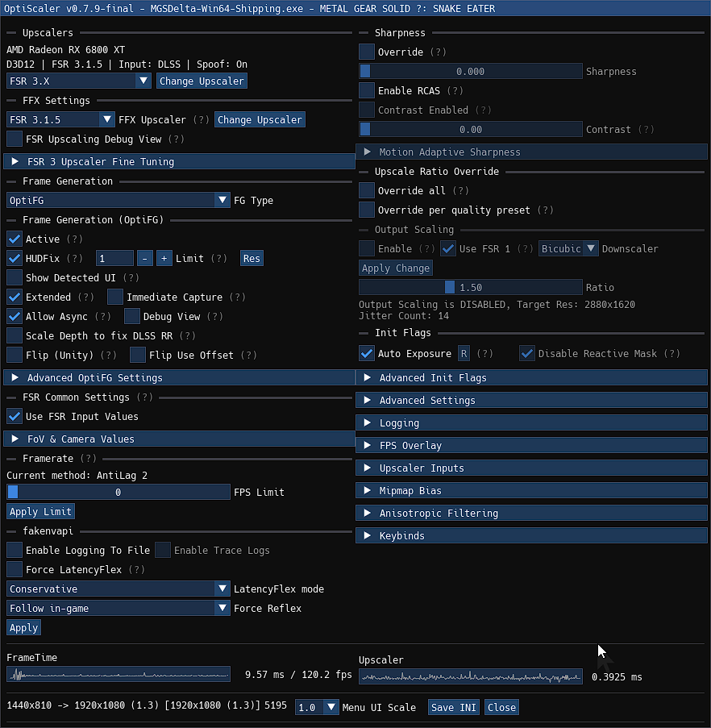
Task: Expand the Logging section
Action: pos(531,423)
